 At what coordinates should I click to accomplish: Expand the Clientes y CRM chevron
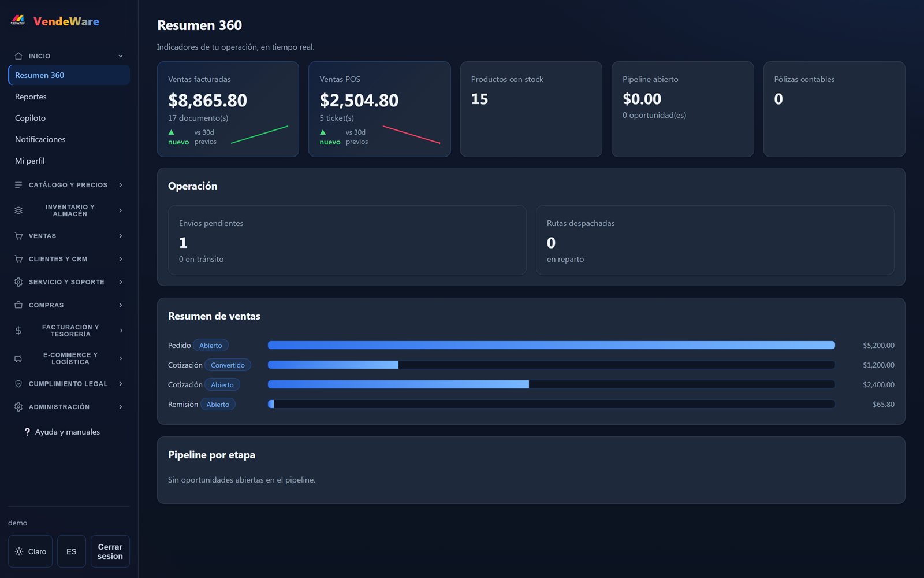pos(121,259)
